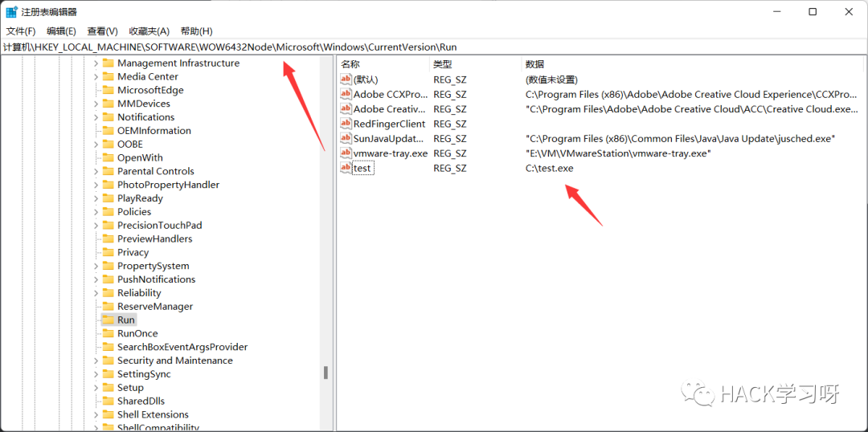868x432 pixels.
Task: Open the 收藏夹(A) menu
Action: point(149,31)
